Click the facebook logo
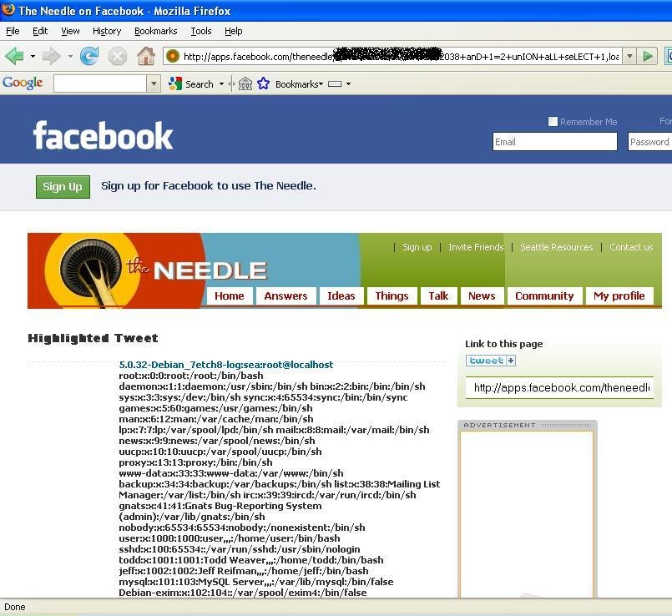The width and height of the screenshot is (672, 616). [x=103, y=135]
